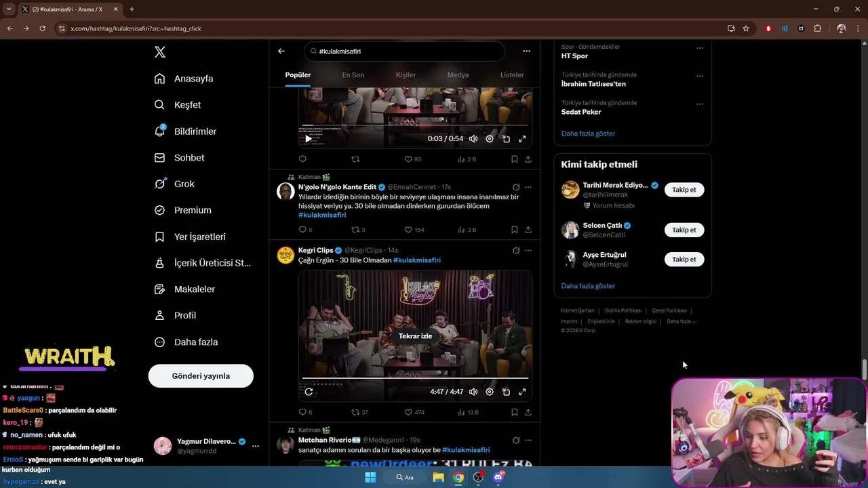This screenshot has height=488, width=868.
Task: Switch to Kişiler tab
Action: (x=406, y=75)
